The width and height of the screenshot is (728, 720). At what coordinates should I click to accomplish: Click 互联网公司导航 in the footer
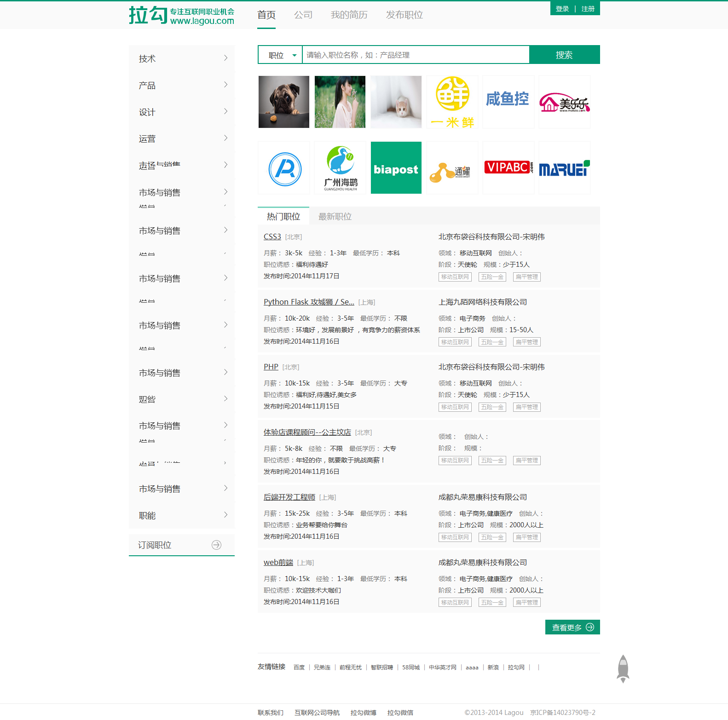point(317,712)
